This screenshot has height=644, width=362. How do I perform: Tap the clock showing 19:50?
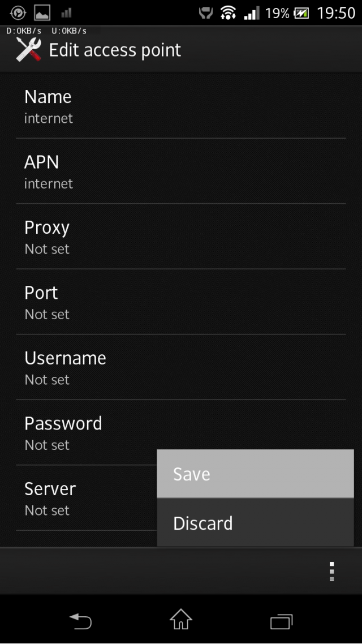point(336,13)
